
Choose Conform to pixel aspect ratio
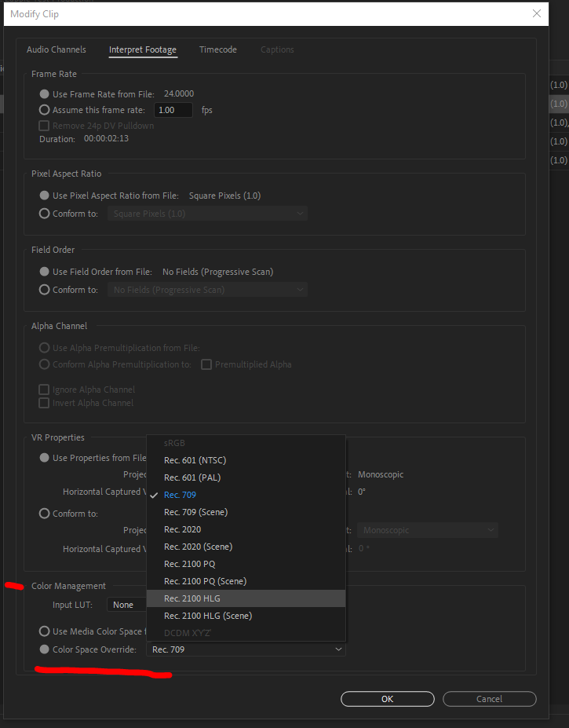click(45, 214)
